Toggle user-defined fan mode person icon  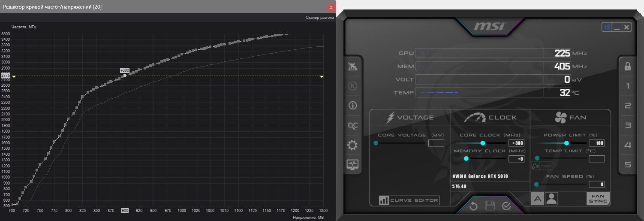click(551, 199)
